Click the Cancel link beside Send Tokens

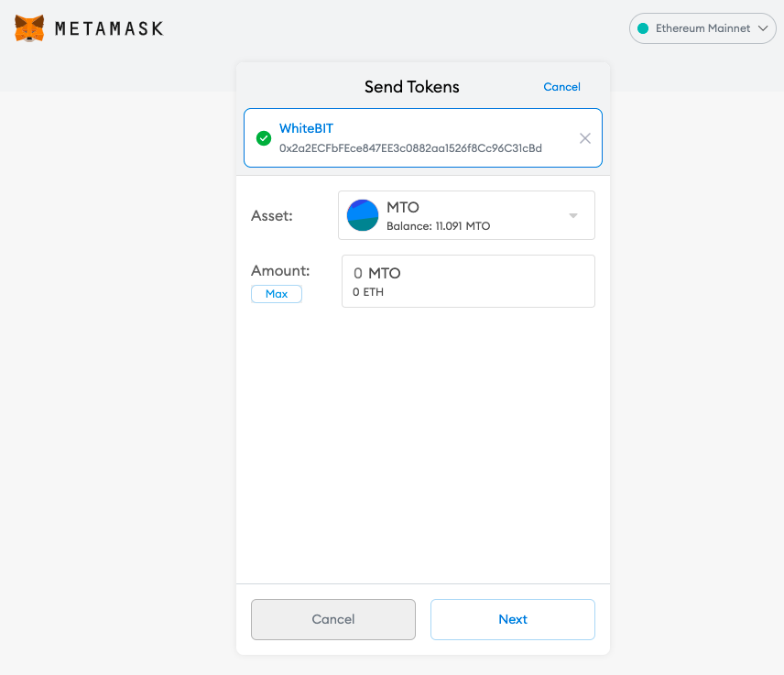point(561,87)
